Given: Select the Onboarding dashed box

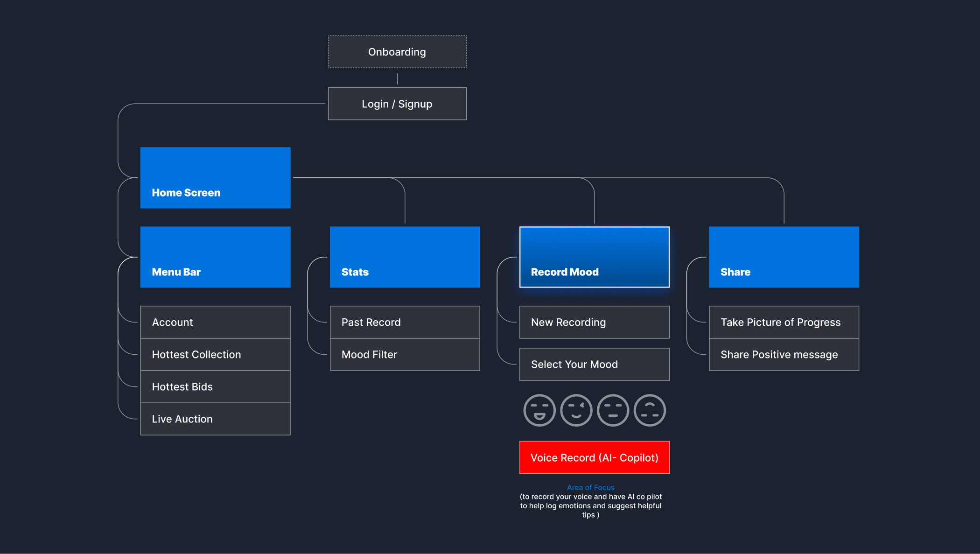Looking at the screenshot, I should pos(397,52).
